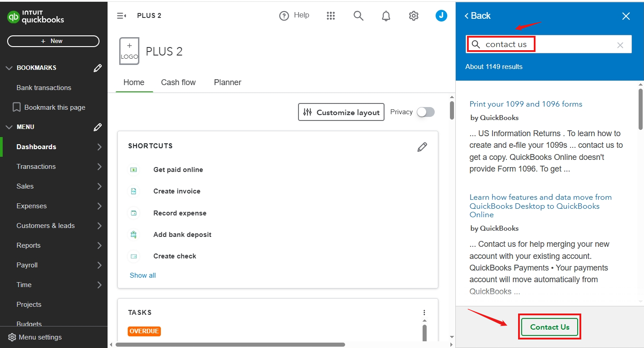Edit shortcuts with the pencil icon
Viewport: 644px width, 348px height.
coord(422,147)
